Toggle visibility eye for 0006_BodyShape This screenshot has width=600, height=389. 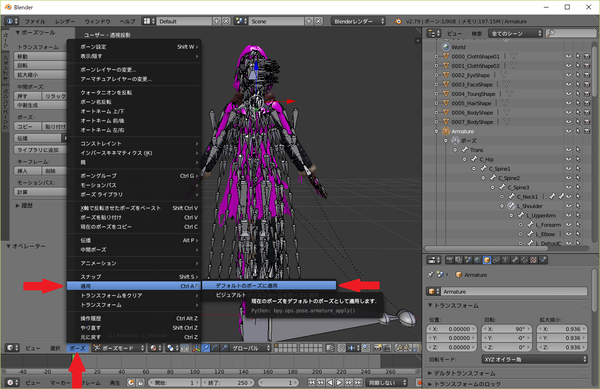click(x=568, y=112)
